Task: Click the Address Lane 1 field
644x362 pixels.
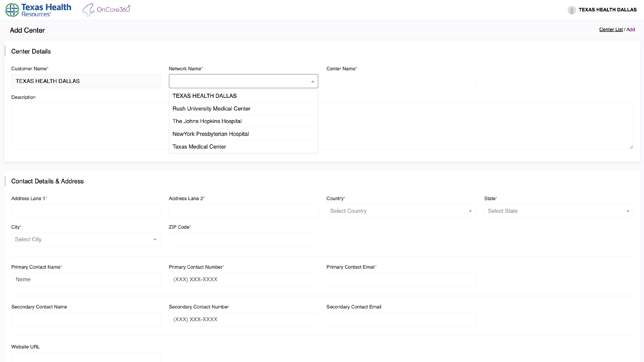Action: (x=86, y=211)
